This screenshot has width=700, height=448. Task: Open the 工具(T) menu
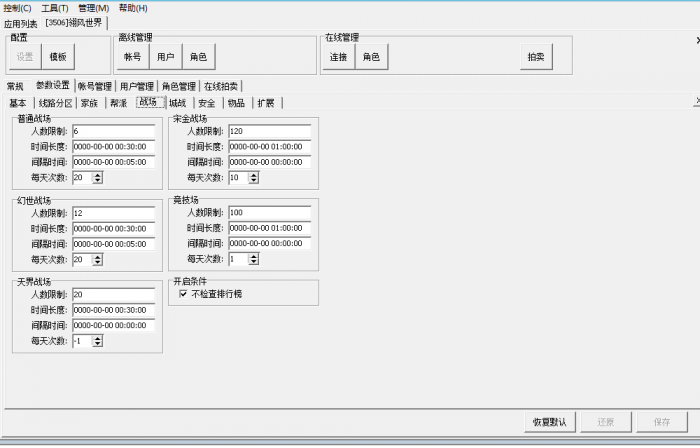tap(55, 8)
